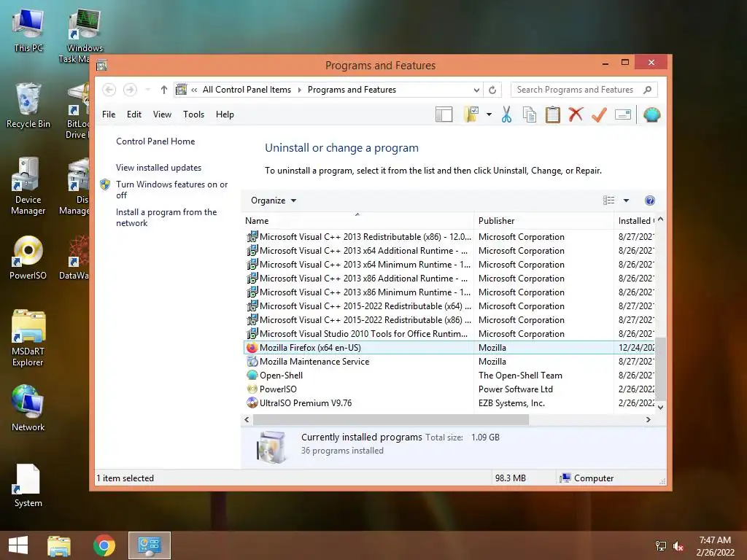Expand the address bar history dropdown
The width and height of the screenshot is (747, 560).
[x=476, y=90]
